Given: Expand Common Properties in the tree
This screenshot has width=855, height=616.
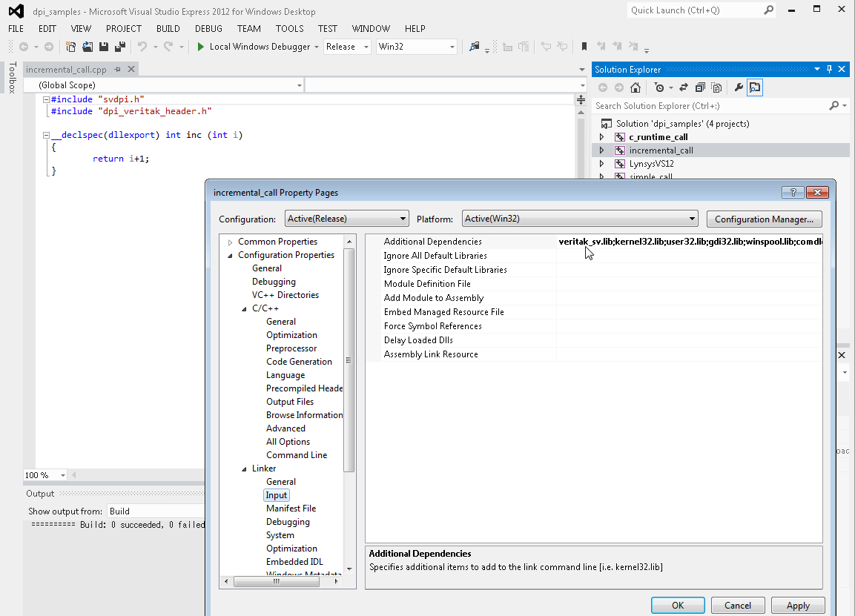Looking at the screenshot, I should (x=230, y=242).
